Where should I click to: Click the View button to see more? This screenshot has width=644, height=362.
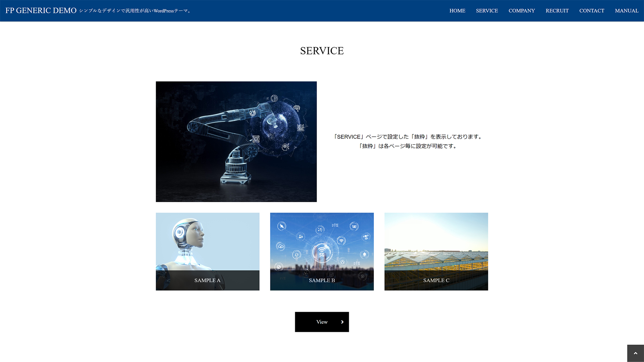click(322, 322)
